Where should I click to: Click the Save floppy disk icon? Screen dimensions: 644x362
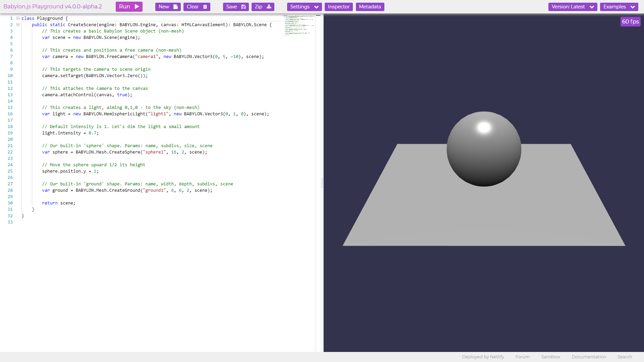tap(244, 7)
